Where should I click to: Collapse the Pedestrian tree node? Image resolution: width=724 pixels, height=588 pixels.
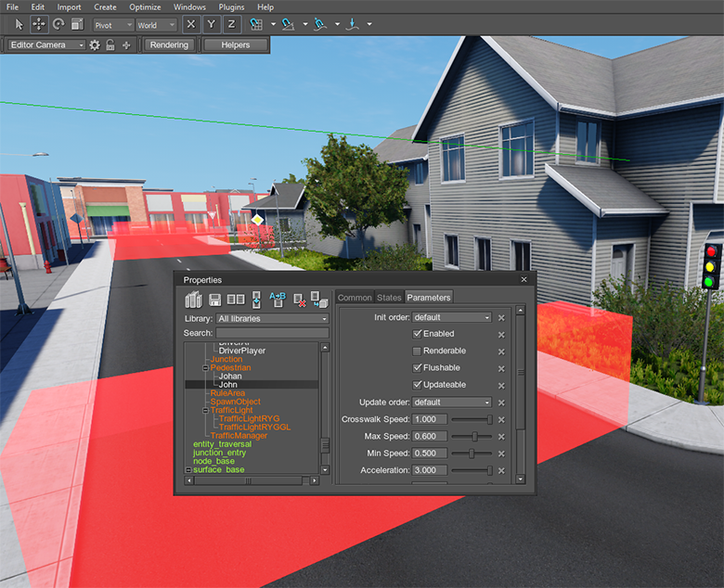click(x=204, y=368)
